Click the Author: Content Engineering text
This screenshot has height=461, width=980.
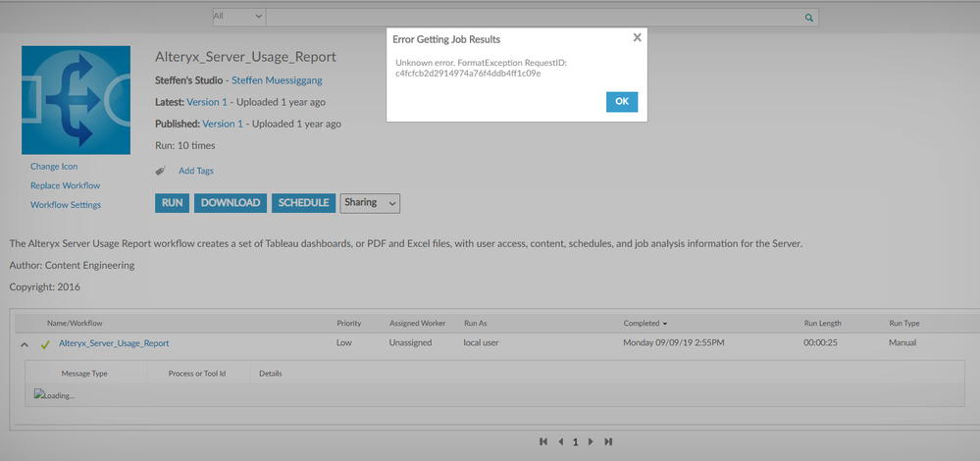tap(72, 266)
